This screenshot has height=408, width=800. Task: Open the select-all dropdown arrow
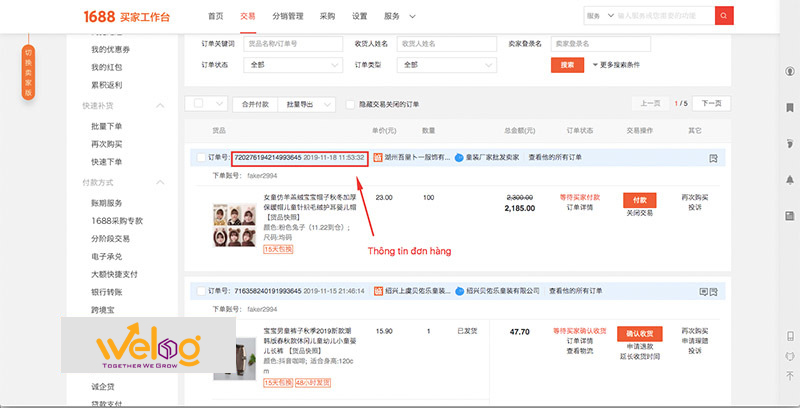(219, 104)
